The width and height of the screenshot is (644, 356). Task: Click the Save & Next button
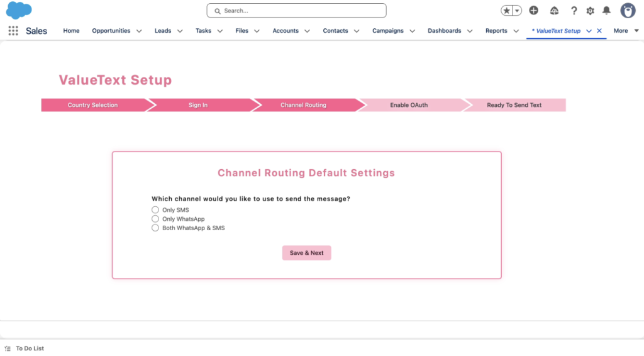[x=306, y=253]
